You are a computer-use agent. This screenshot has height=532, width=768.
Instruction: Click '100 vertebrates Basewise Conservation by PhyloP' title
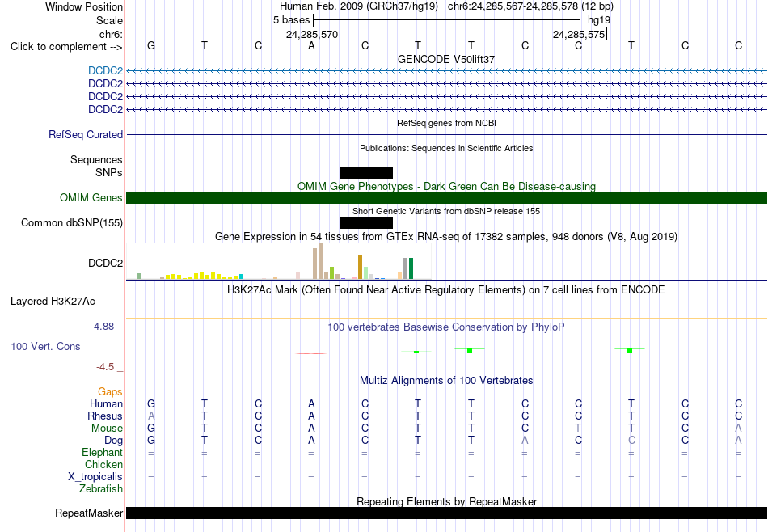coord(446,327)
